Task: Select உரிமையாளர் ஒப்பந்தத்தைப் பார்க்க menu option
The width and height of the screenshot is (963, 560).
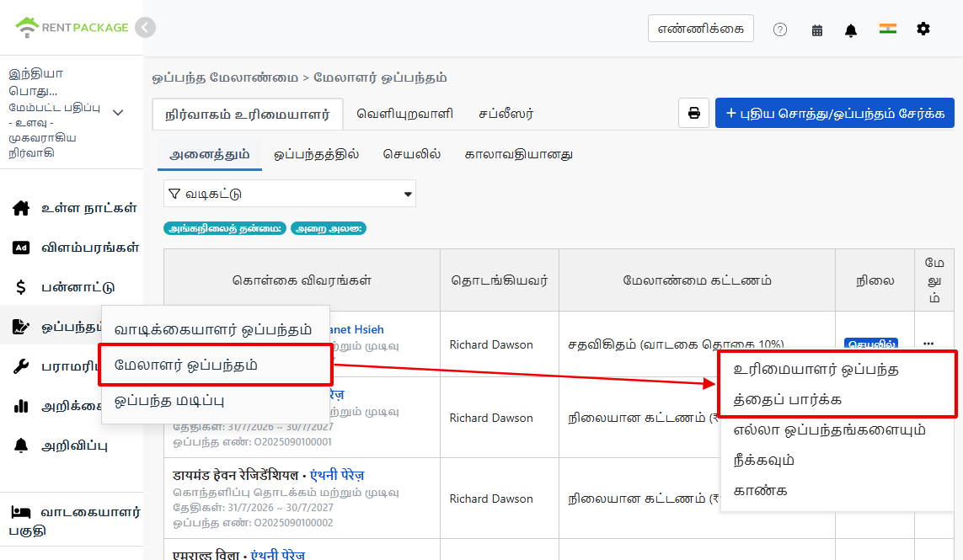Action: (837, 384)
